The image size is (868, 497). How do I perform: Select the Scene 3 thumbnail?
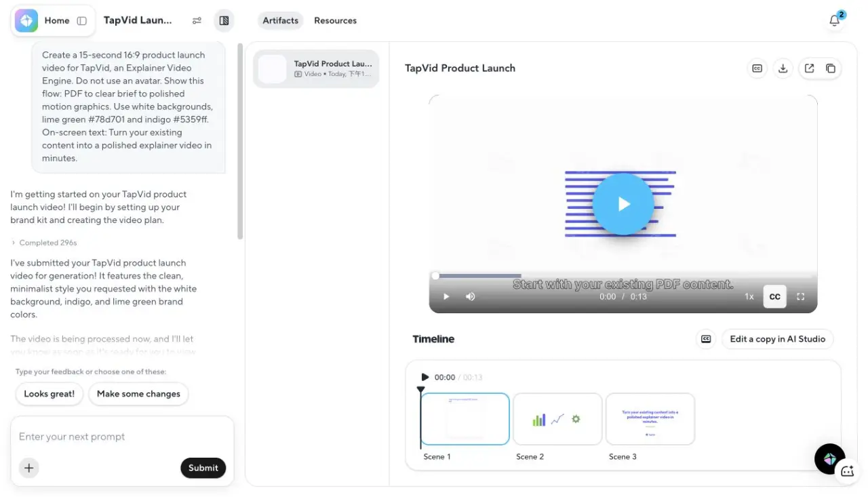(650, 419)
